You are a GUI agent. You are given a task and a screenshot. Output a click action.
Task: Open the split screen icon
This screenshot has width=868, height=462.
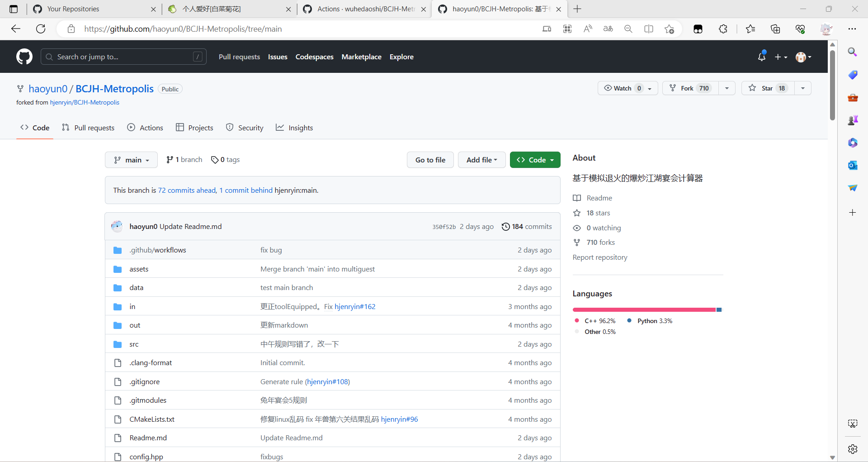point(649,29)
